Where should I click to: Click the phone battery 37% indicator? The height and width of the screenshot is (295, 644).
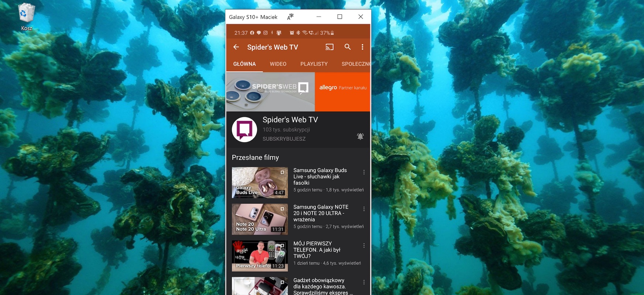pos(327,33)
